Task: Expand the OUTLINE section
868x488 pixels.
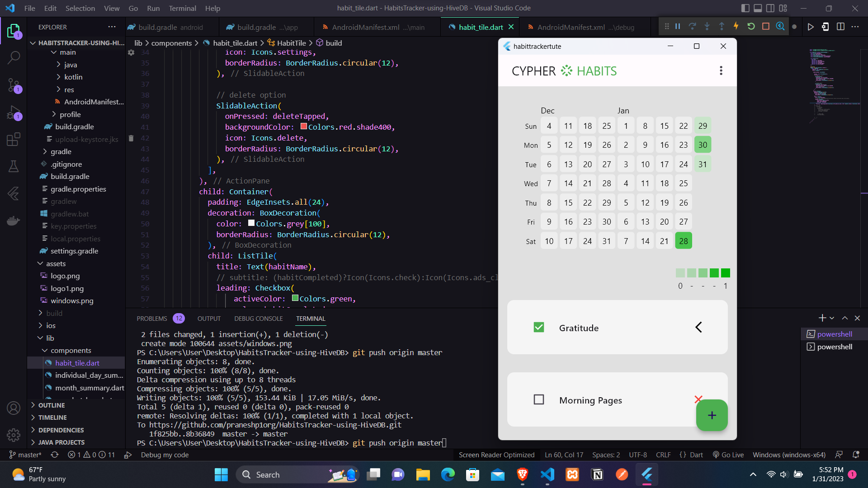Action: [x=51, y=405]
